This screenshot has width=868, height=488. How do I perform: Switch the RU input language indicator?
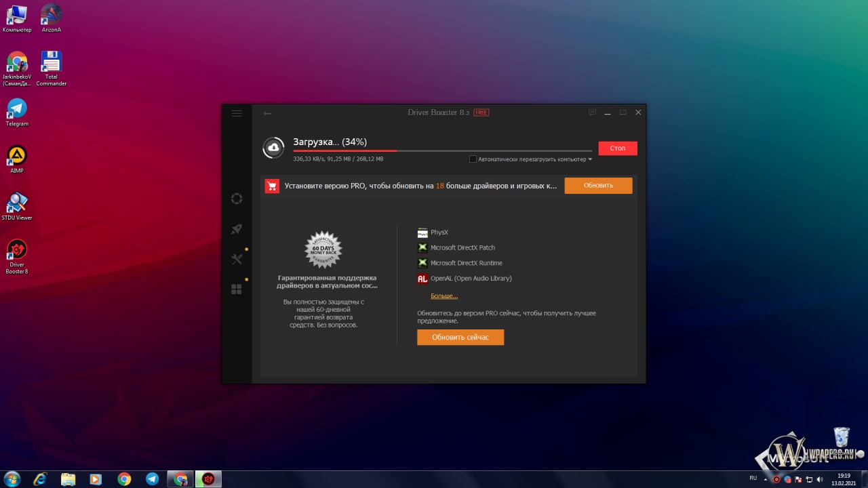[x=753, y=479]
